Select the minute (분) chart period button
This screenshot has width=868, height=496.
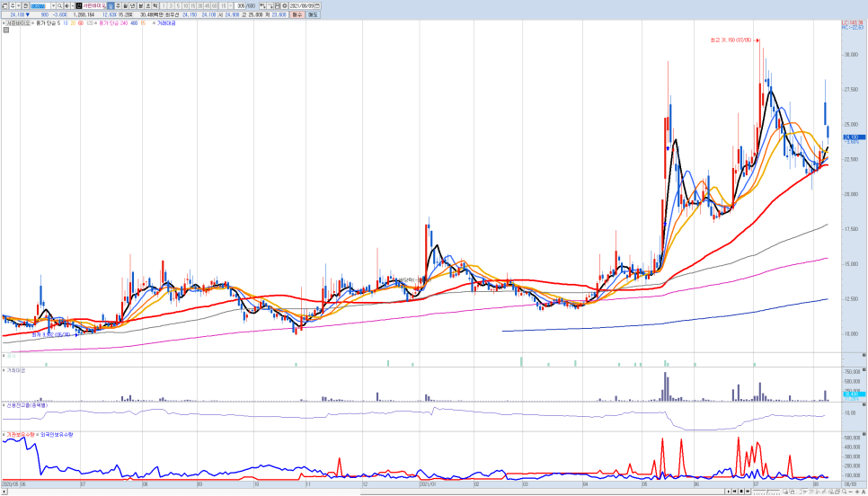pyautogui.click(x=140, y=5)
